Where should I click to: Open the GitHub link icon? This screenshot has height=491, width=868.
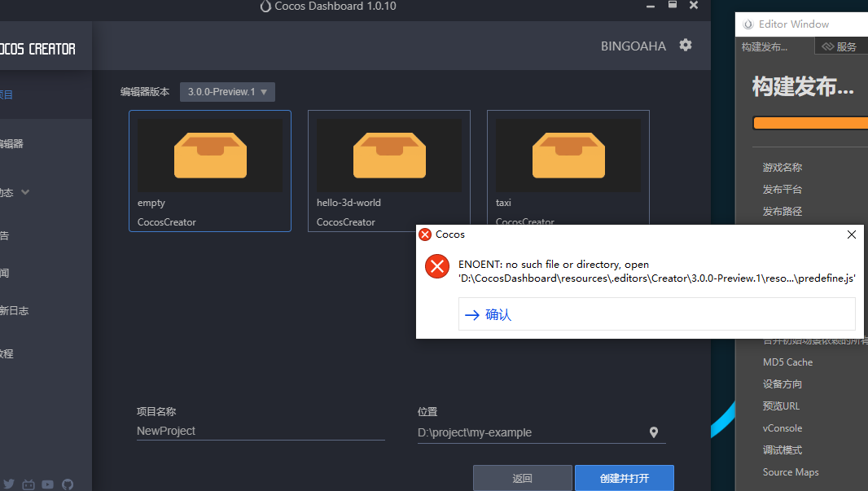coord(68,484)
